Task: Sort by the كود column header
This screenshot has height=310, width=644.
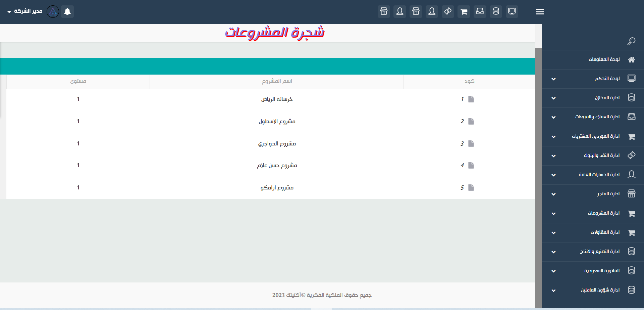Action: [x=469, y=81]
